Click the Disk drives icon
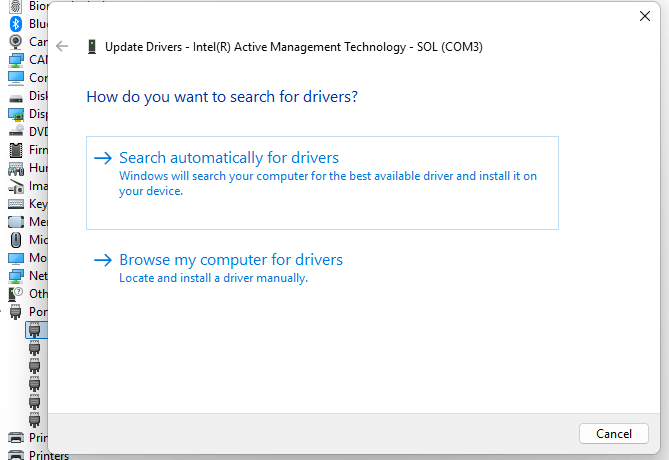Viewport: 669px width, 460px height. tap(16, 96)
